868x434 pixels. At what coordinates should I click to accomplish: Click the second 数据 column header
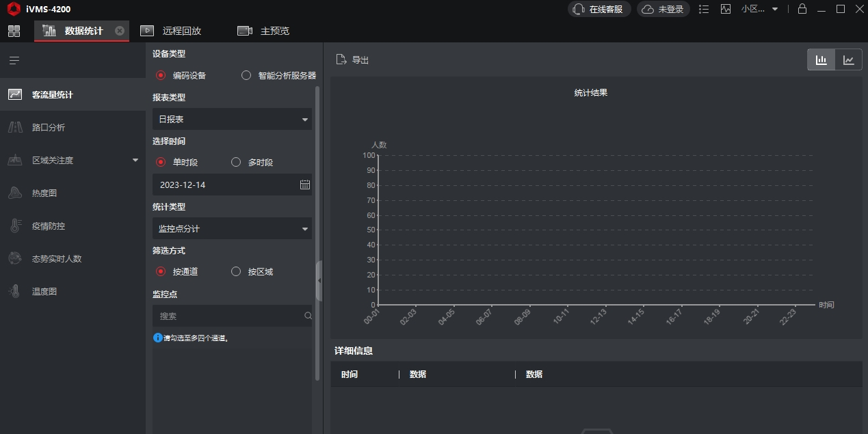[534, 375]
